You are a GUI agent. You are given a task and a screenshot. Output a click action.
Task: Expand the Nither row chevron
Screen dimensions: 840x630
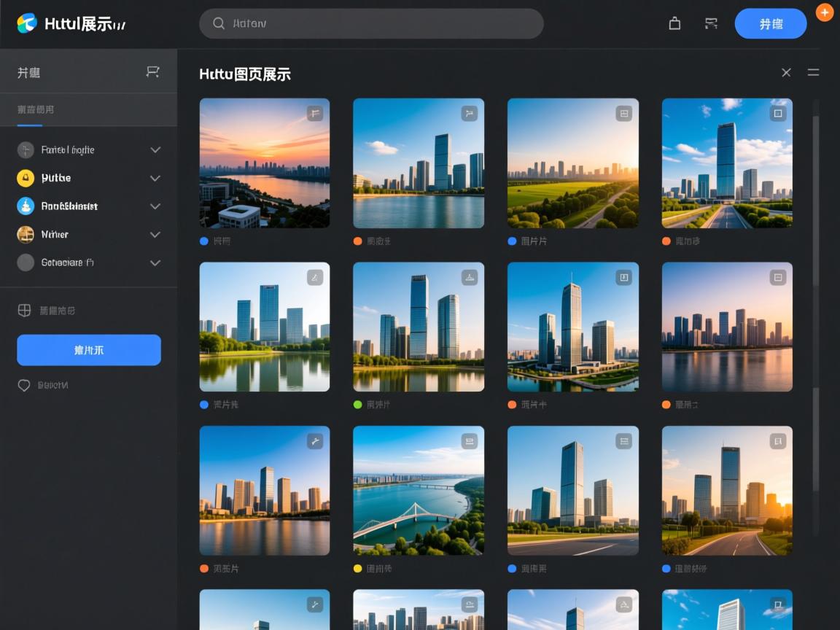pyautogui.click(x=155, y=235)
